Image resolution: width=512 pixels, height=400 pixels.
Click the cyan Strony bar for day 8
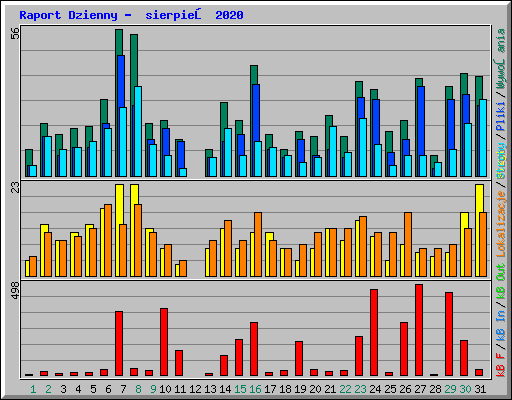click(138, 131)
